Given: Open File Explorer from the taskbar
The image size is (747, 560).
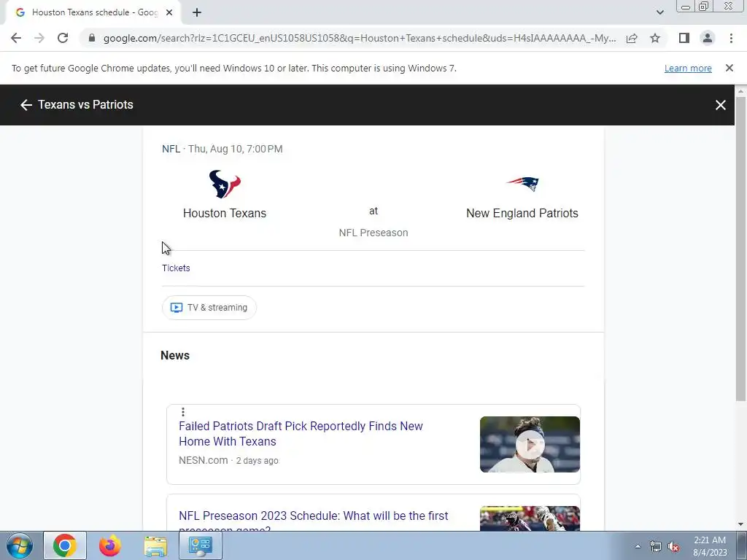Looking at the screenshot, I should tap(155, 545).
